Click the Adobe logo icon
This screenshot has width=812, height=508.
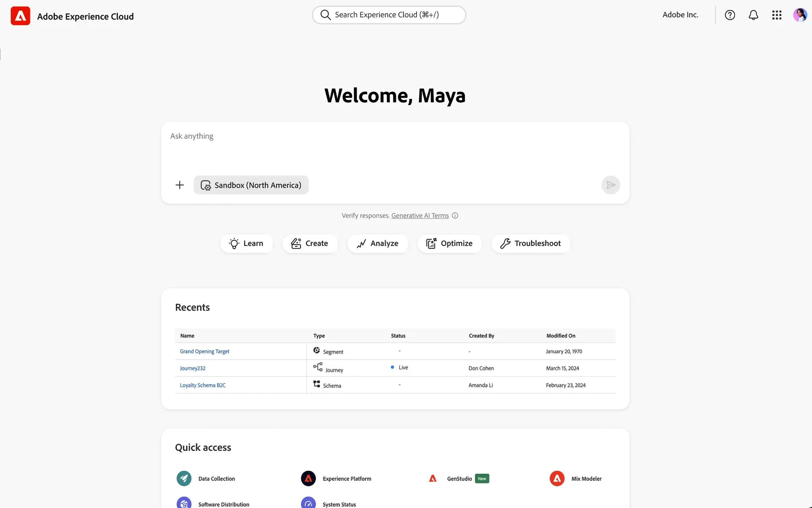(20, 16)
